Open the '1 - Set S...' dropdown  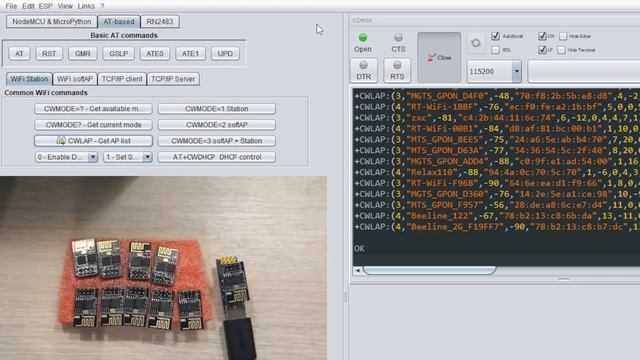(x=128, y=157)
